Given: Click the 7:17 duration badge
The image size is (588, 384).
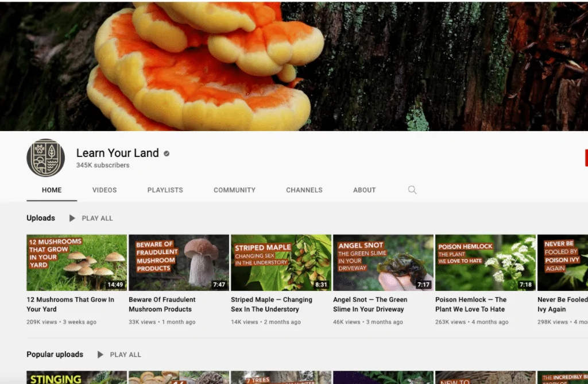Looking at the screenshot, I should 423,285.
